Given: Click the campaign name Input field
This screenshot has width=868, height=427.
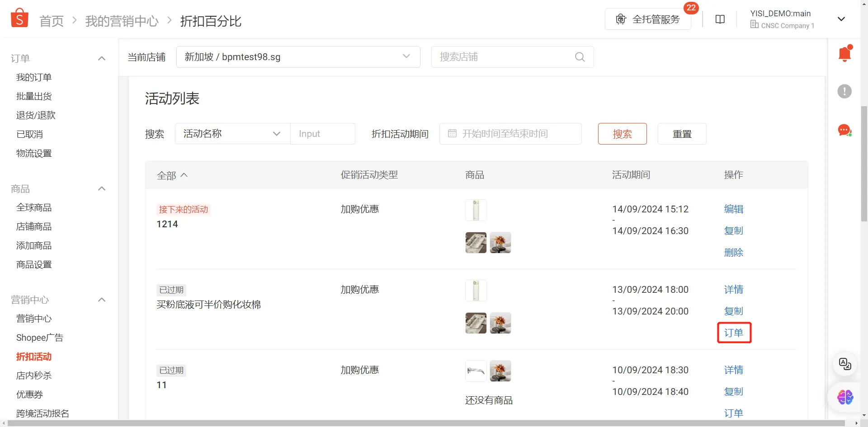Looking at the screenshot, I should click(x=322, y=134).
